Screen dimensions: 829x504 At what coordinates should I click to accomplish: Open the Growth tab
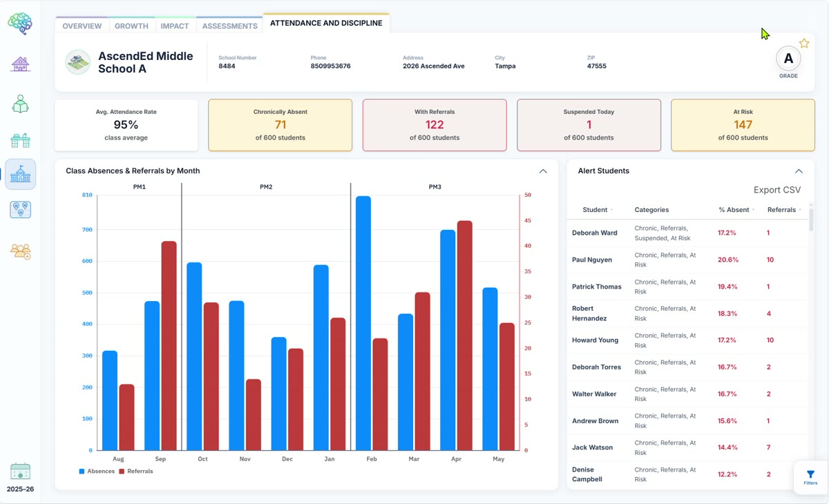click(131, 26)
